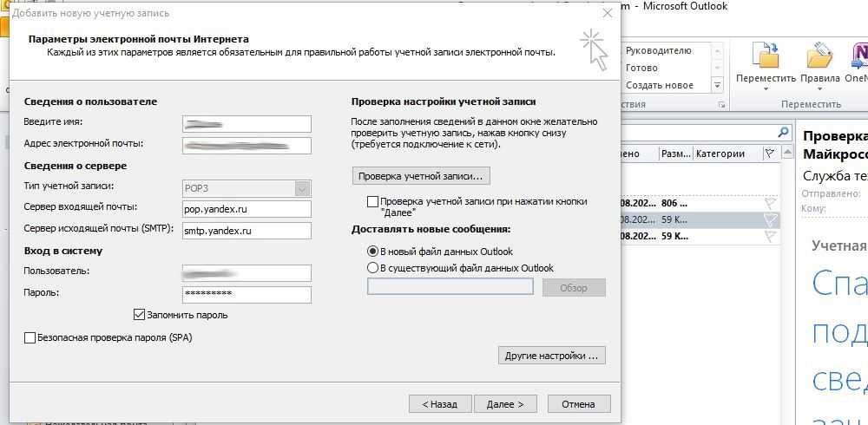Click the 'Далее >' button
The width and height of the screenshot is (868, 425).
(x=505, y=404)
